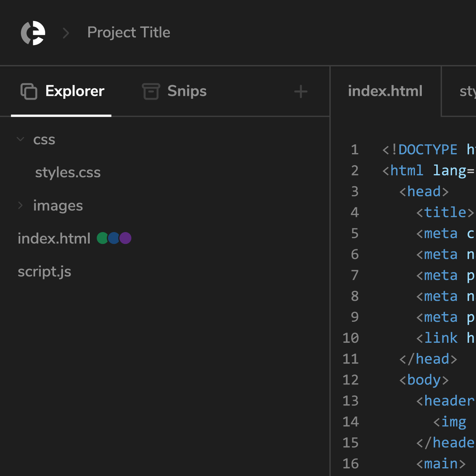476x476 pixels.
Task: Click the breadcrumb chevron beside the logo
Action: (x=66, y=33)
